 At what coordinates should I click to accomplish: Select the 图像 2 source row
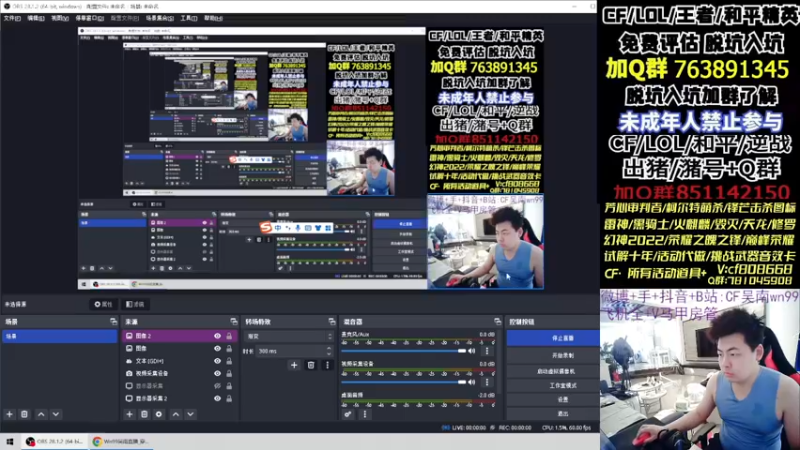(x=180, y=336)
